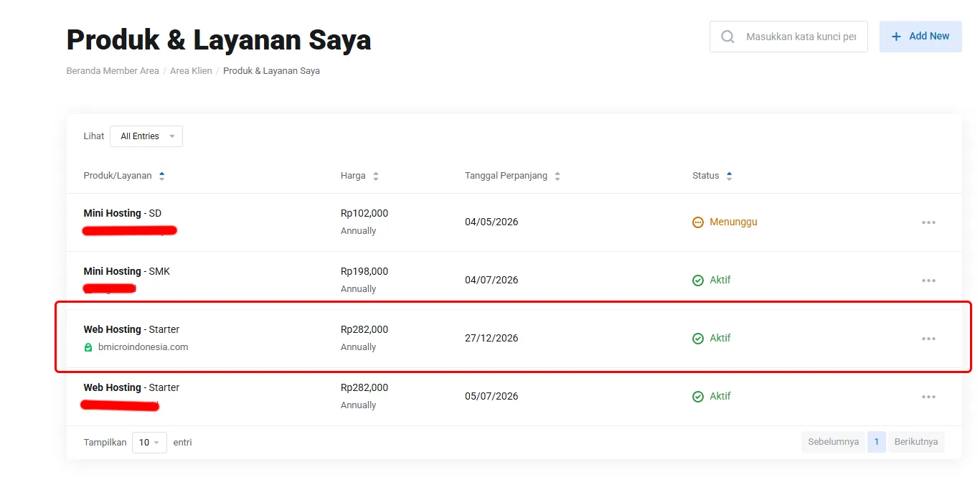Click the Menunggu status text

733,222
